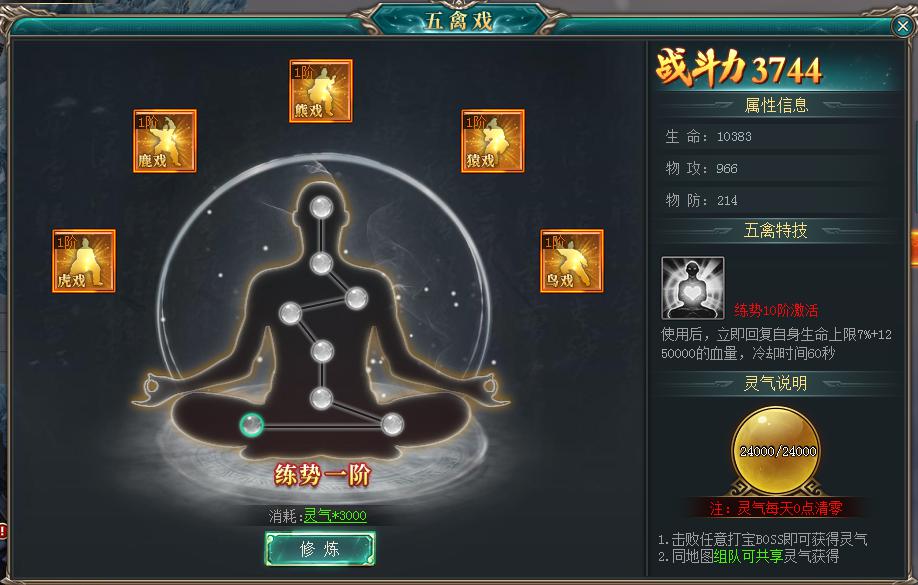Image resolution: width=918 pixels, height=585 pixels.
Task: Click the 属性信息 section header
Action: coord(776,105)
